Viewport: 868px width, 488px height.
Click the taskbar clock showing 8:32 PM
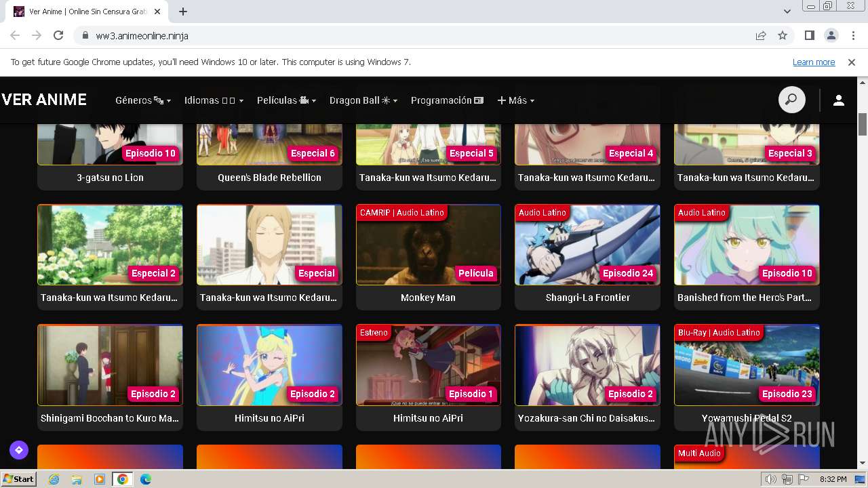coord(833,479)
